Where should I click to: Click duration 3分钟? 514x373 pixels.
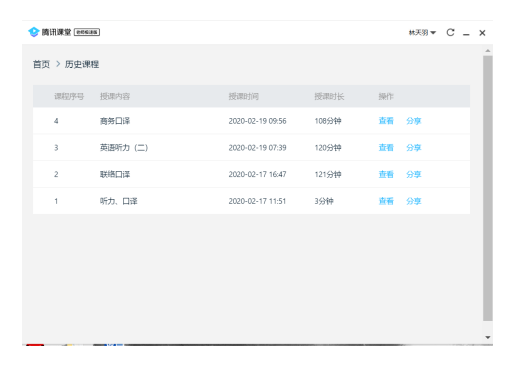(x=324, y=201)
